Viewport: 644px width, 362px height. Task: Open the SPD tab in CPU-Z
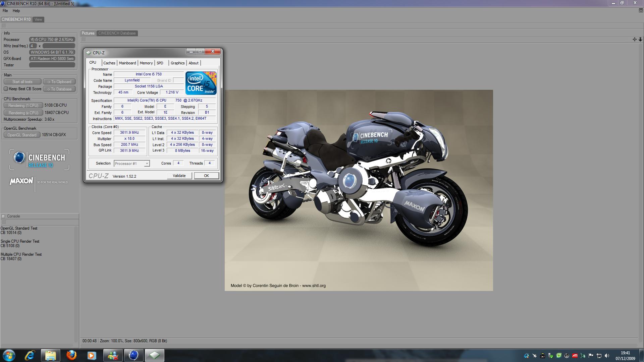click(x=160, y=63)
